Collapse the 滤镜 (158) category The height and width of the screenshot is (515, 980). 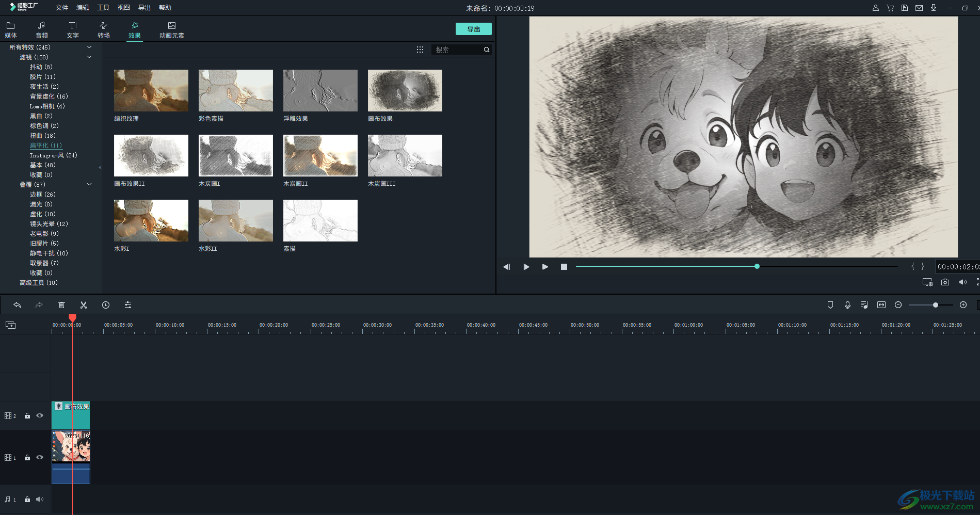89,57
